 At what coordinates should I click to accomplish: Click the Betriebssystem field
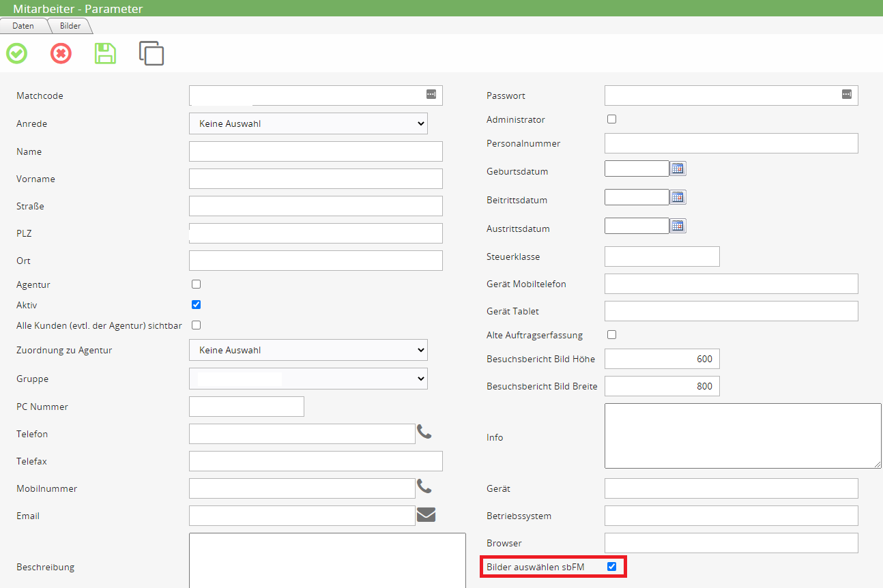coord(732,516)
